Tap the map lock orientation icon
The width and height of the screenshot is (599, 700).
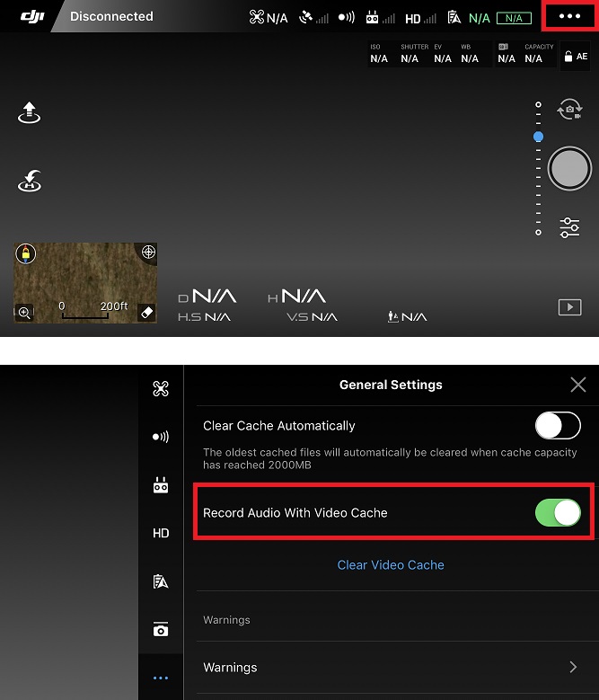coord(25,254)
